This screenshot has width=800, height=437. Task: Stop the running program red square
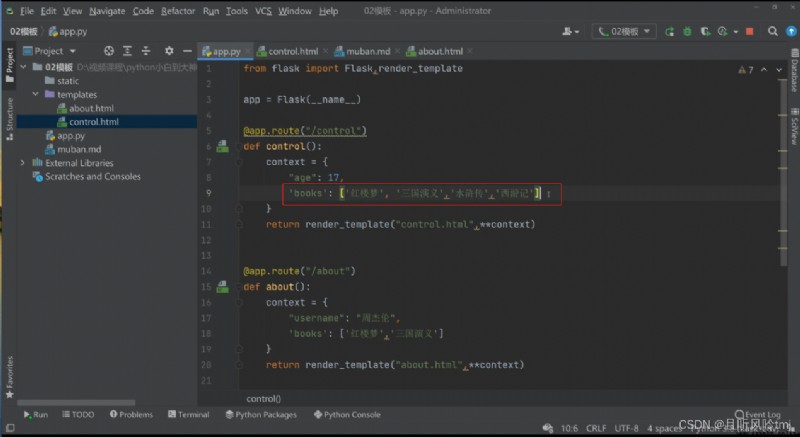[x=749, y=32]
